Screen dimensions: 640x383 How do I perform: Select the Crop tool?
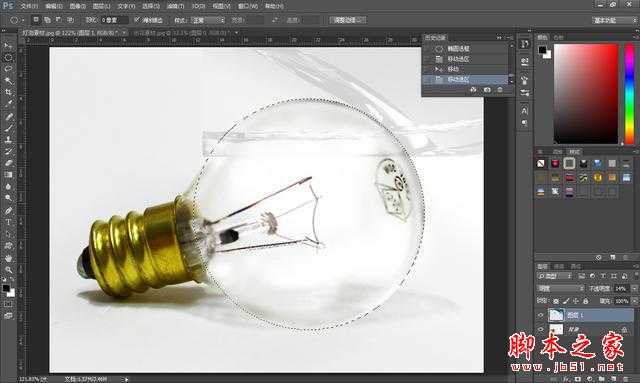(x=8, y=92)
